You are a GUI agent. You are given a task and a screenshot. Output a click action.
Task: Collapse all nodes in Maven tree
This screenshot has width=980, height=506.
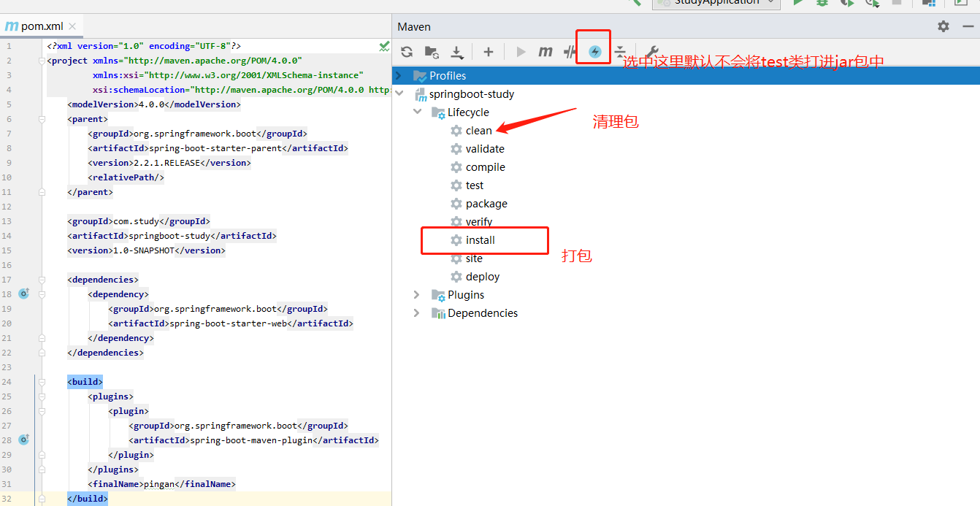[620, 52]
